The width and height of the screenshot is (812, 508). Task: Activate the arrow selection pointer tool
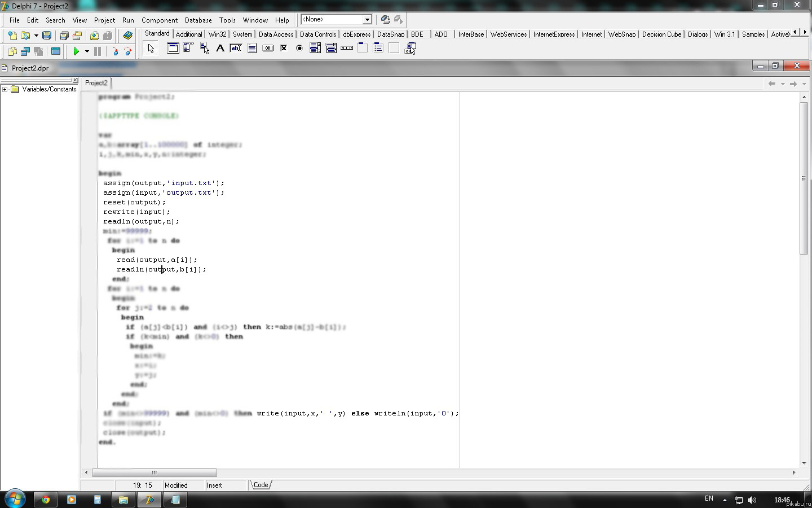coord(151,49)
